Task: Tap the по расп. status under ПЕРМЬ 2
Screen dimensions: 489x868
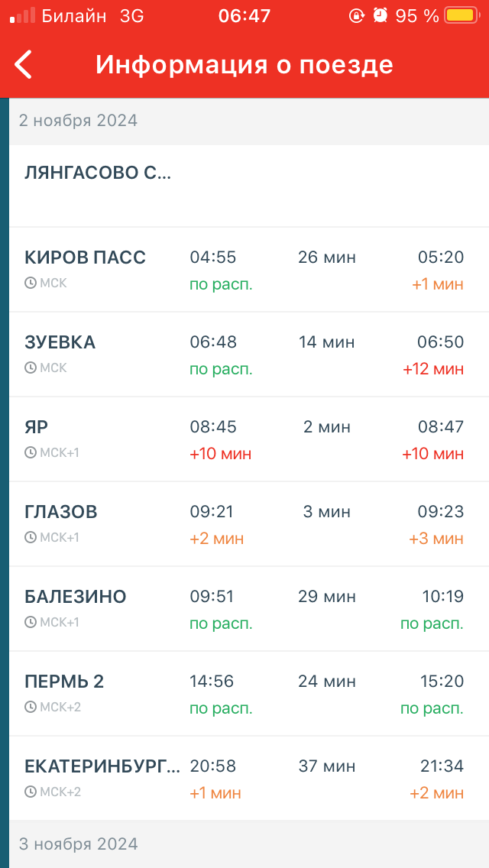Action: [220, 708]
